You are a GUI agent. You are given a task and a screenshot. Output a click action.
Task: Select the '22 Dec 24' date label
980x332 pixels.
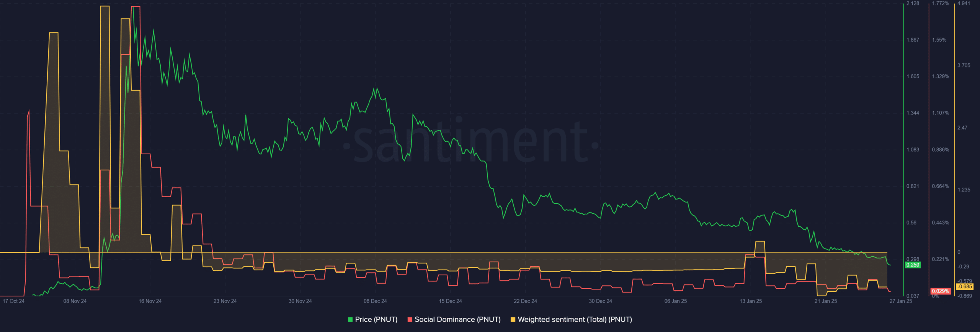point(525,301)
